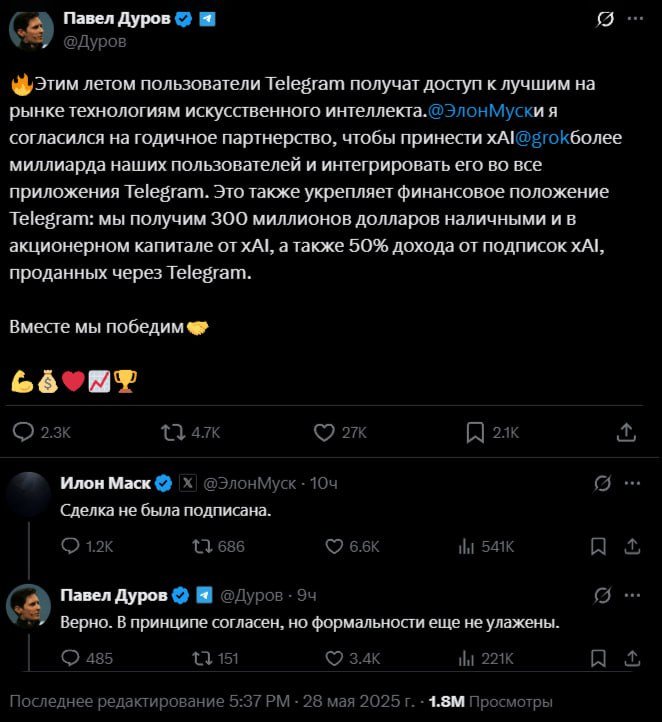The height and width of the screenshot is (722, 662).
Task: Bookmark Durov's 9h reply
Action: tap(598, 658)
